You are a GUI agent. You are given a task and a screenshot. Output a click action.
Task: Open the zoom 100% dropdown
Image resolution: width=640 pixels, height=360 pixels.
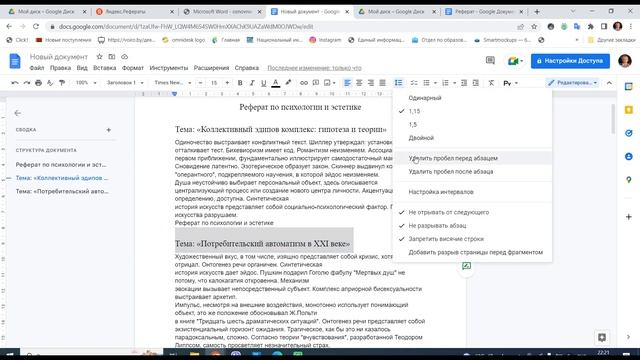pos(86,83)
